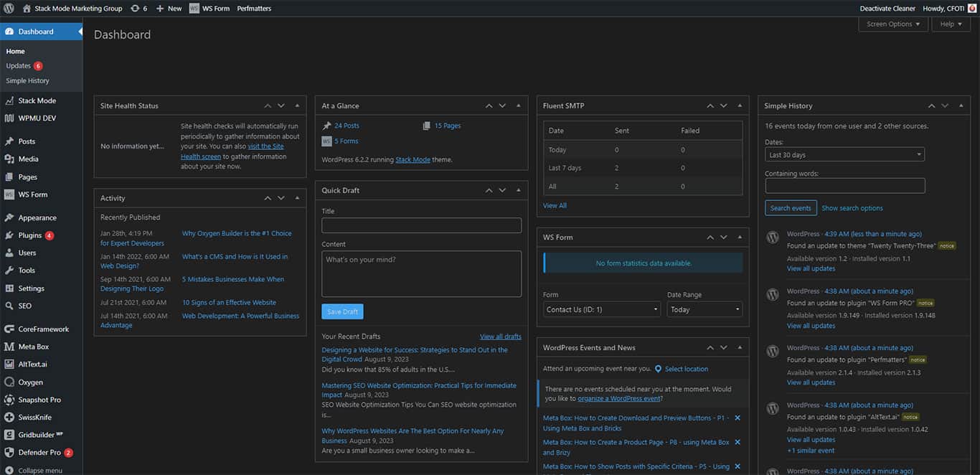This screenshot has height=475, width=980.
Task: Open the New menu in the admin bar
Action: click(169, 8)
